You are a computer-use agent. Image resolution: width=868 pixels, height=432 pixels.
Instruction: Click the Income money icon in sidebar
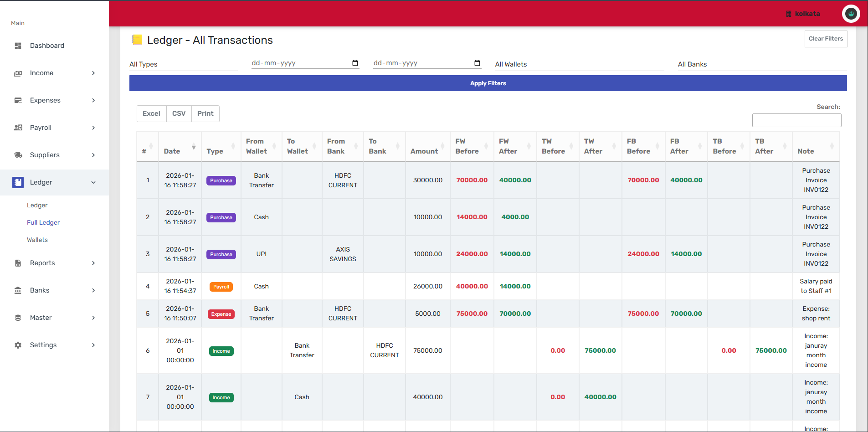pos(18,73)
